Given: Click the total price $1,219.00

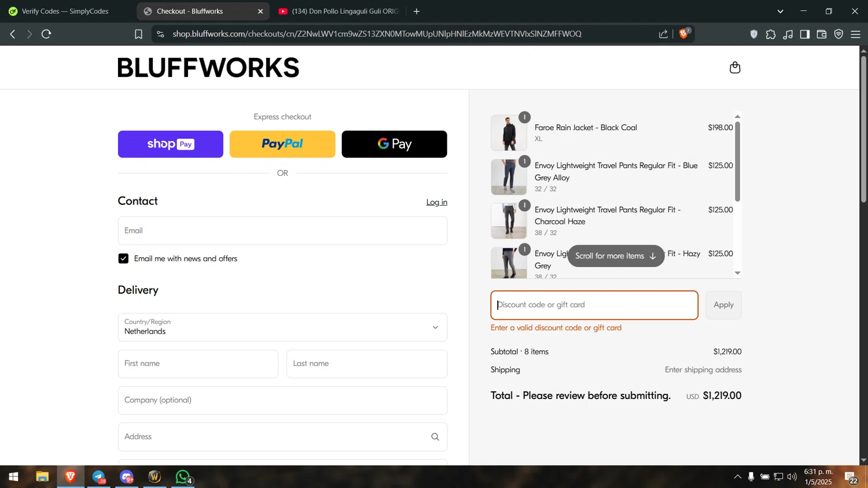Looking at the screenshot, I should (x=722, y=396).
